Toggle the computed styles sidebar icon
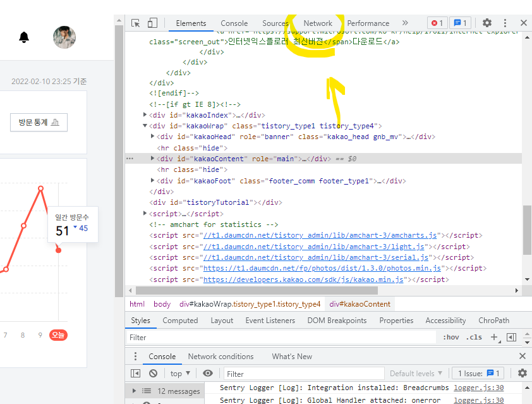The image size is (532, 404). coord(511,337)
